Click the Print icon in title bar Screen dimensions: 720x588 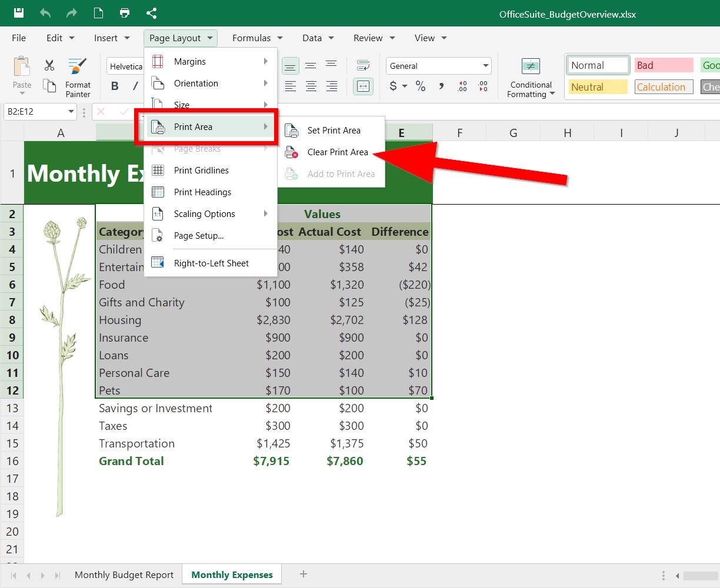[x=125, y=13]
